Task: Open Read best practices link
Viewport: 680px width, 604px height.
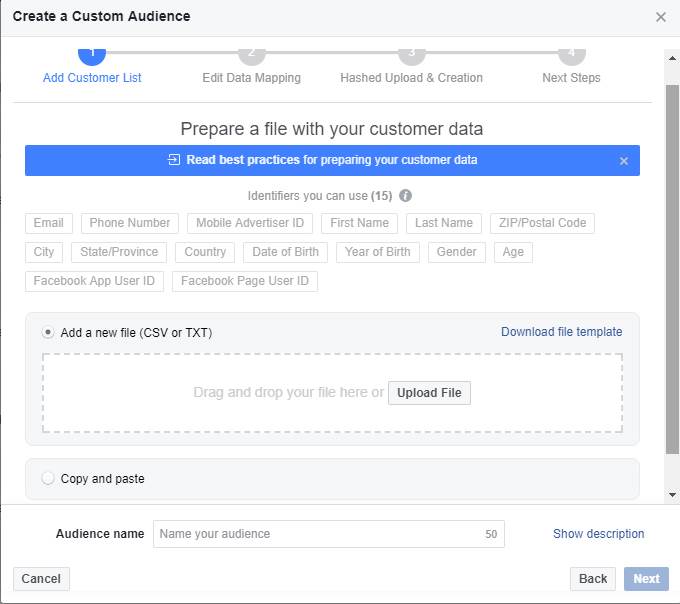Action: click(331, 160)
